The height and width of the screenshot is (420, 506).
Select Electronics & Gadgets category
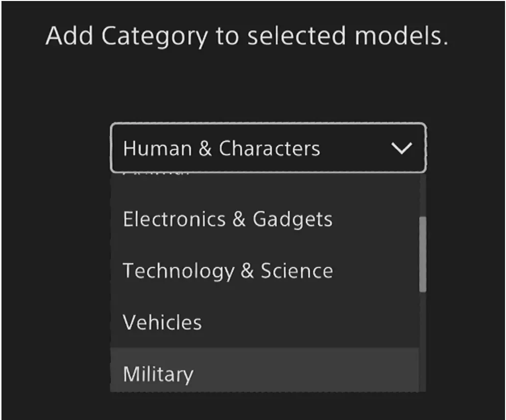[227, 219]
